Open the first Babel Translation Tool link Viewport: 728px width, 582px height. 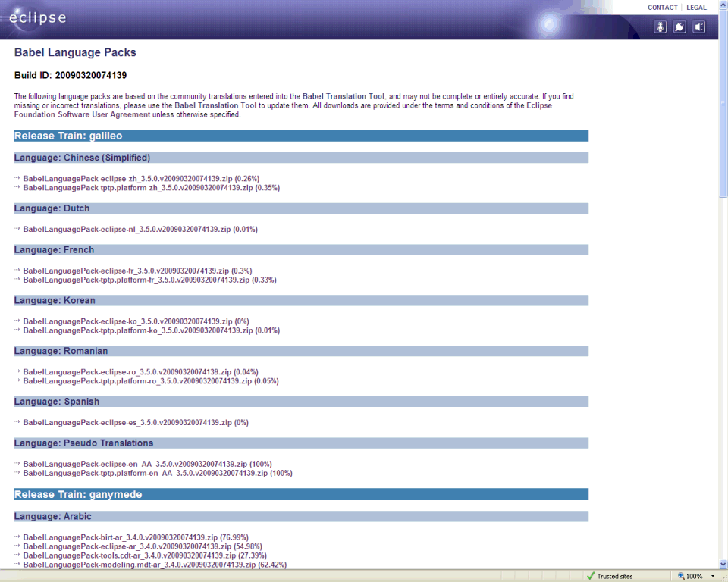click(x=344, y=97)
